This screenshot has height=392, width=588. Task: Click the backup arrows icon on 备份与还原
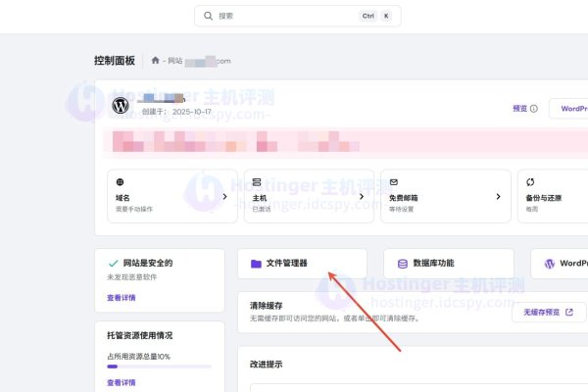[530, 182]
